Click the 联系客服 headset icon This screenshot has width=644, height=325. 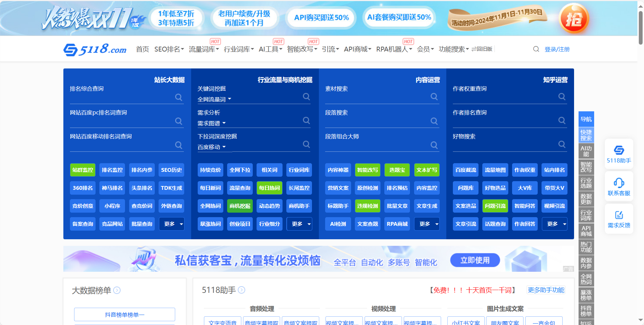tap(619, 183)
